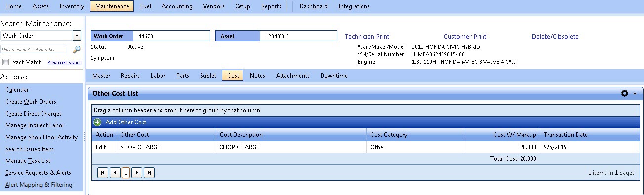Click the 'Total Cost: 20.000' footer text
Screen dimensions: 644x195
(x=513, y=159)
